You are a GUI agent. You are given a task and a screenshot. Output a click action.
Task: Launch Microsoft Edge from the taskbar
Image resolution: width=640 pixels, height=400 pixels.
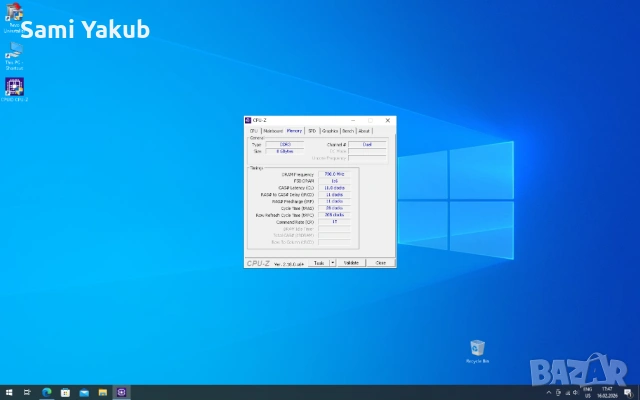click(x=47, y=392)
